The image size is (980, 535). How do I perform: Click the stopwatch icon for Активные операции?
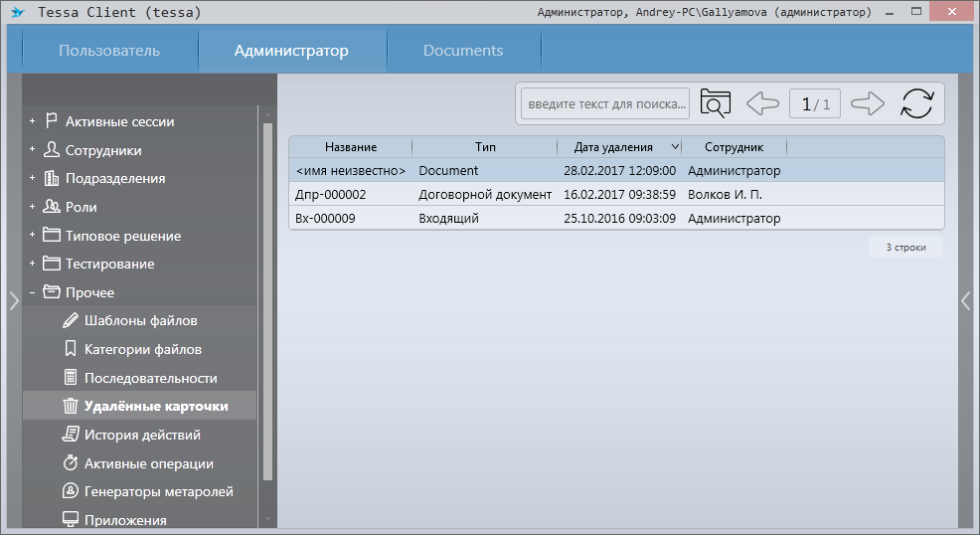(x=71, y=463)
